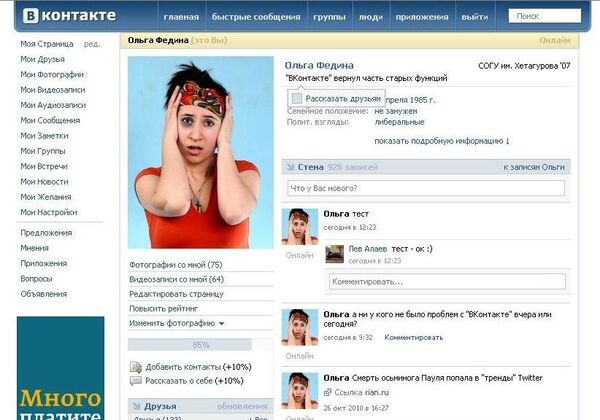Image resolution: width=600 pixels, height=420 pixels.
Task: Click the speech bubble Tell about yourself icon
Action: 136,381
